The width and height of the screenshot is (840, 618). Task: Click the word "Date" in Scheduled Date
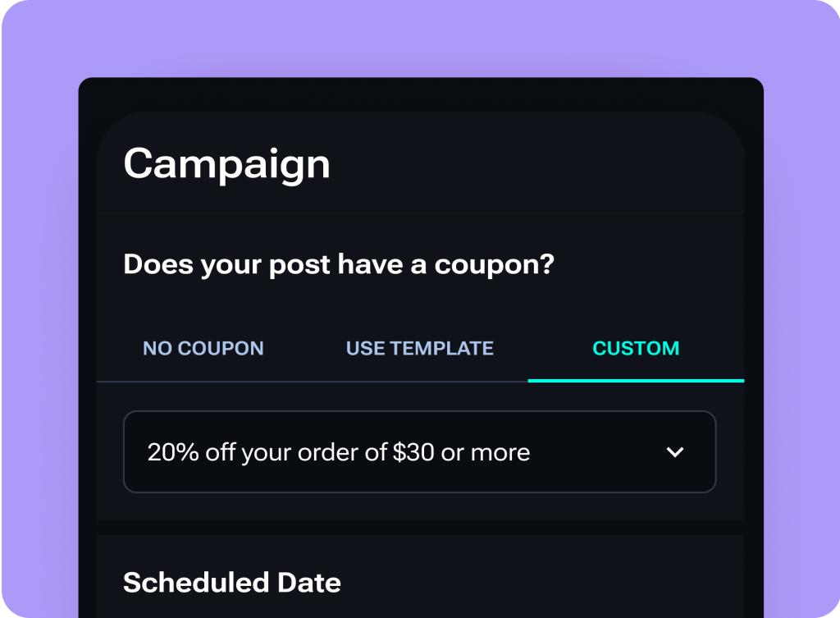point(309,583)
